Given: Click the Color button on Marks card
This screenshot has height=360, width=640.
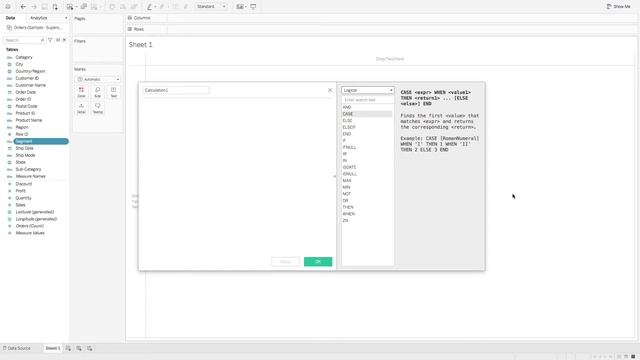Looking at the screenshot, I should point(82,92).
